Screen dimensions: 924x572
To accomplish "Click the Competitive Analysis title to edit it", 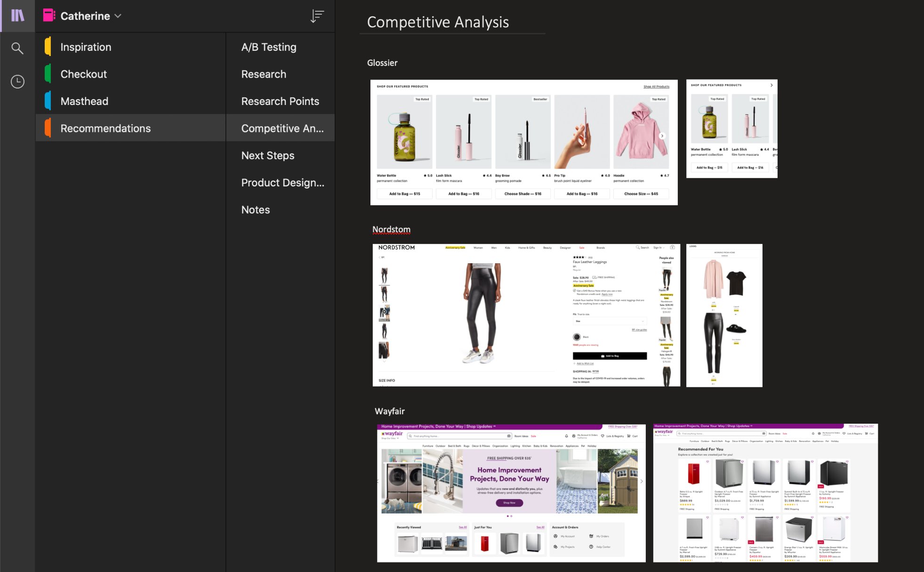I will tap(438, 22).
